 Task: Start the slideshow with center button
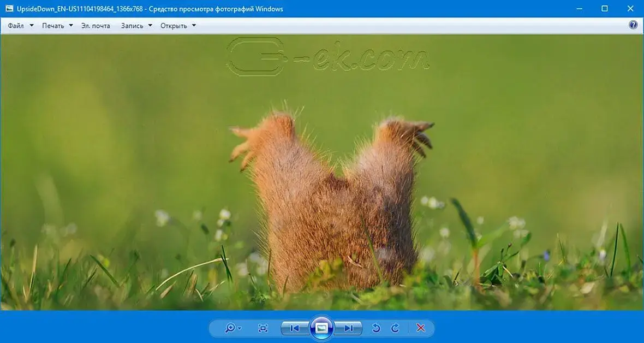[321, 328]
